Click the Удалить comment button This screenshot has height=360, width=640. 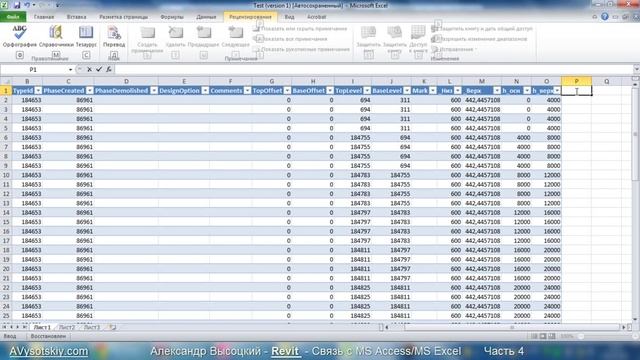pos(176,37)
